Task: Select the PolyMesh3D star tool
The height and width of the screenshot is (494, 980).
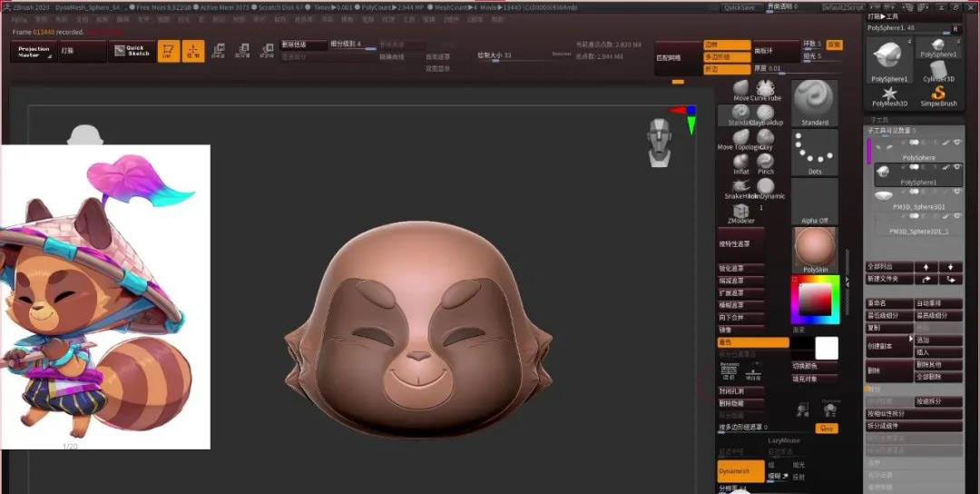Action: click(x=889, y=96)
